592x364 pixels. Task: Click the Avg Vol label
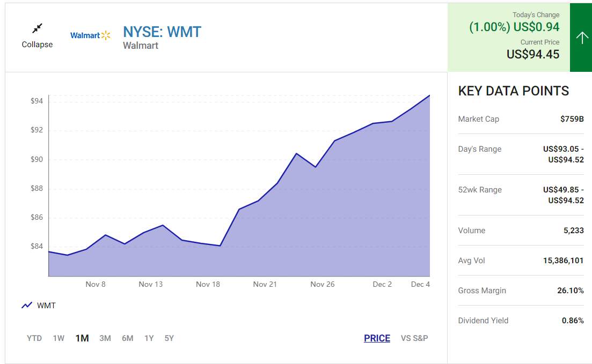[471, 261]
